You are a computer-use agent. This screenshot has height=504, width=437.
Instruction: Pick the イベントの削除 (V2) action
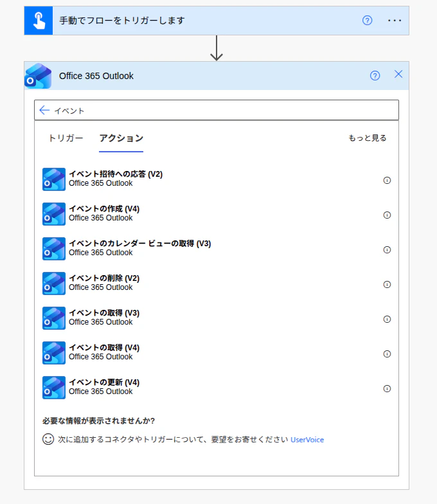click(217, 283)
